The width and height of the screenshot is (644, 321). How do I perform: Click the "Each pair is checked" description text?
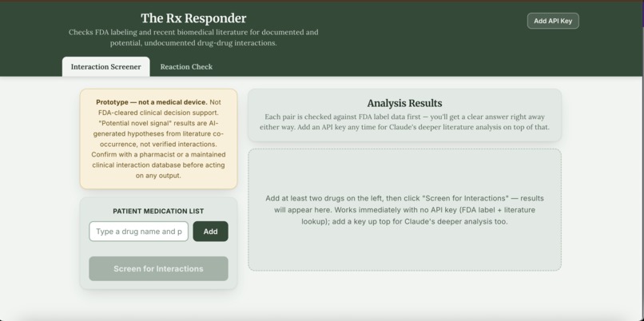404,122
